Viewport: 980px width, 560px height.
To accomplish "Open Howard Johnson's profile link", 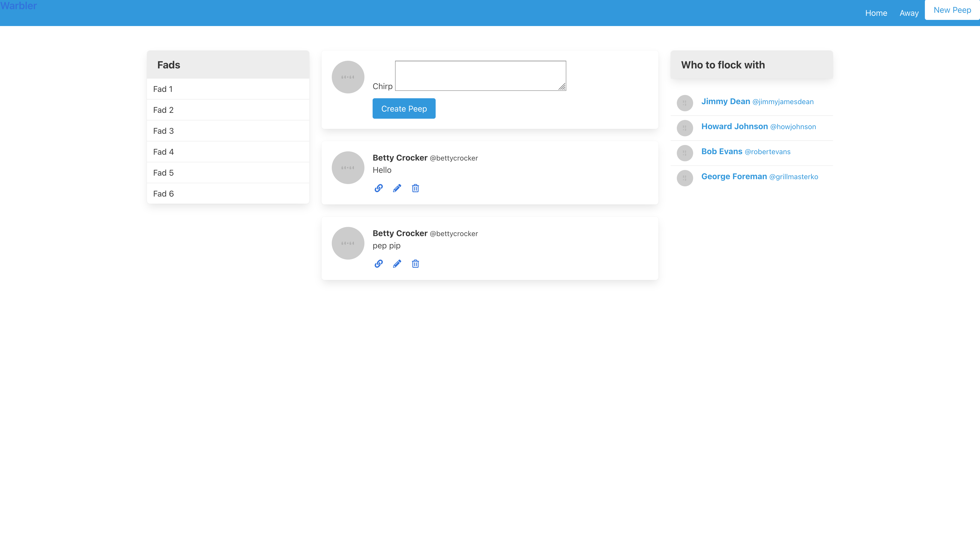I will (x=734, y=127).
